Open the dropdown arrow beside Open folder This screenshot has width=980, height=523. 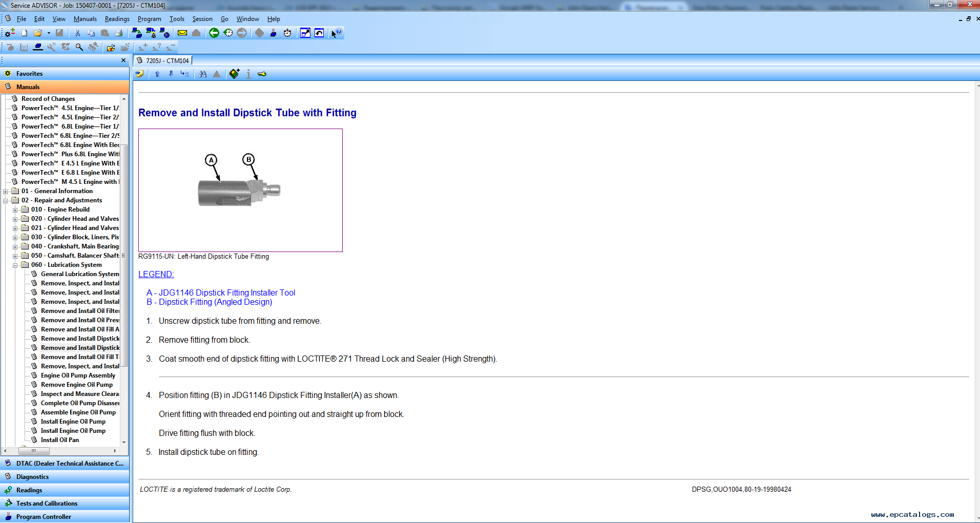(49, 33)
